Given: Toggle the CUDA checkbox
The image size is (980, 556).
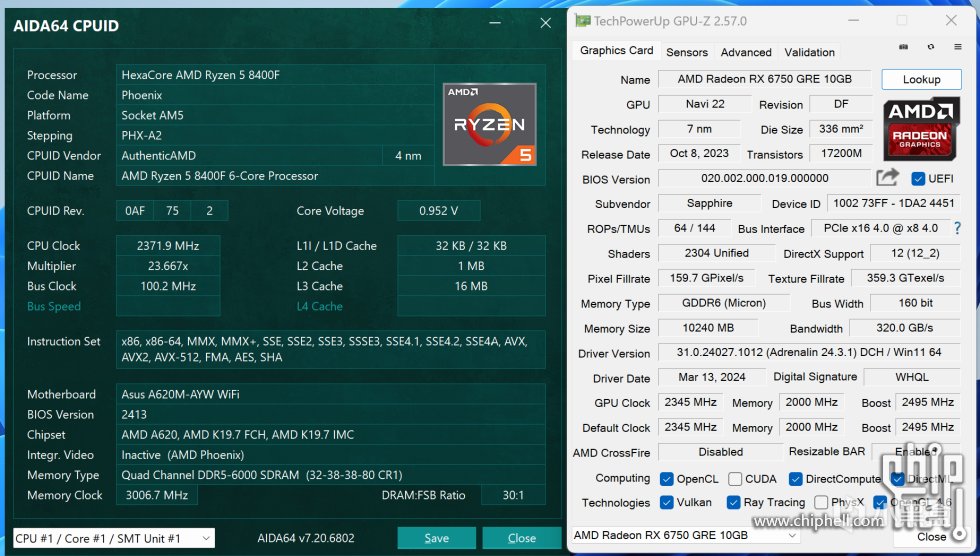Looking at the screenshot, I should 735,479.
